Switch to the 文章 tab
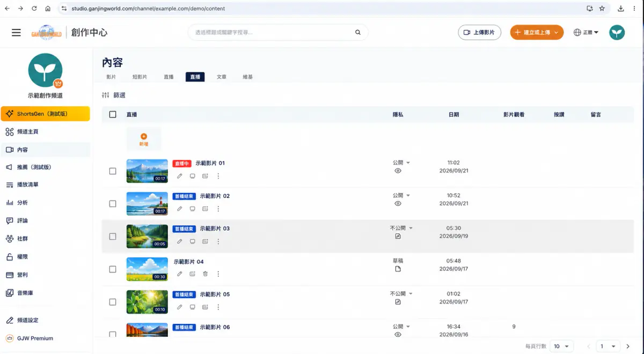The height and width of the screenshot is (354, 644). pyautogui.click(x=222, y=77)
